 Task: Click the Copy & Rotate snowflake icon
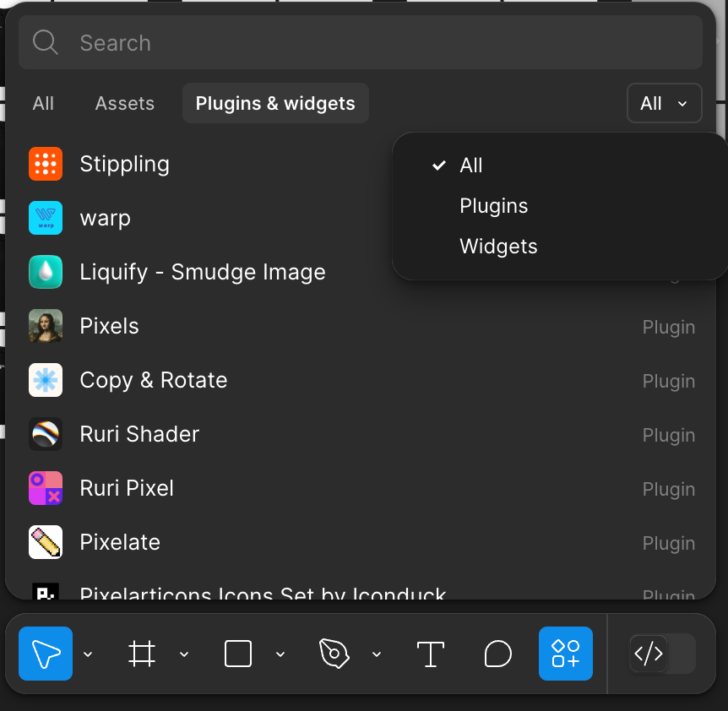point(46,380)
